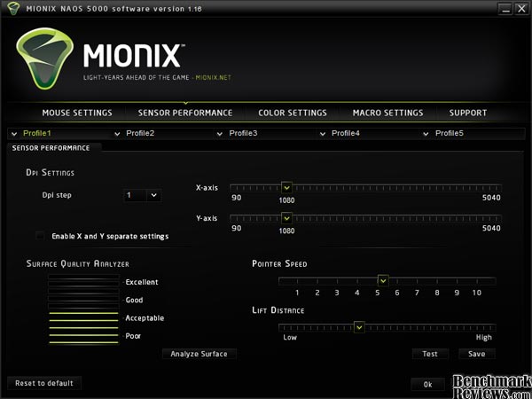Viewport: 532px width, 399px height.
Task: Expand the Profile2 dropdown arrow
Action: [x=117, y=134]
